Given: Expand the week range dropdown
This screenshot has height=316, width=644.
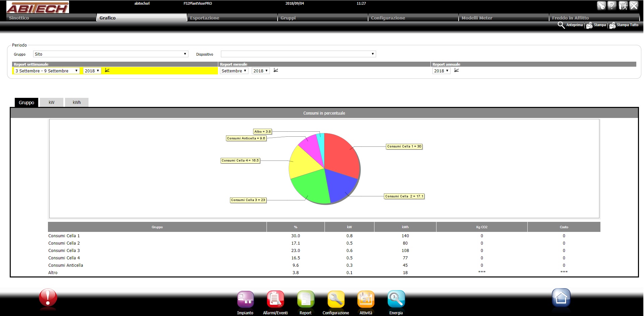Looking at the screenshot, I should (x=46, y=71).
